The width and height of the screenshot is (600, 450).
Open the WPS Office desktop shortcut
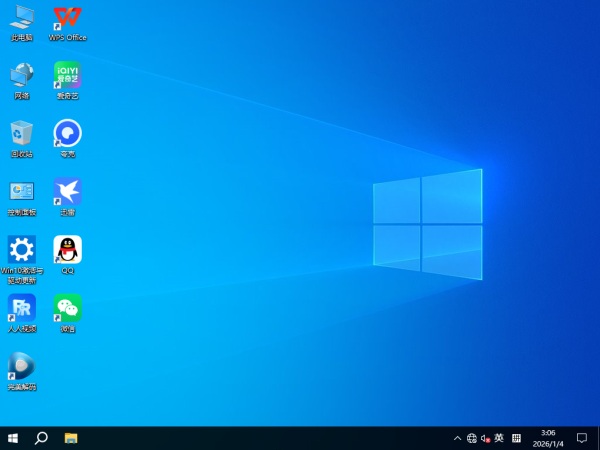[x=68, y=18]
